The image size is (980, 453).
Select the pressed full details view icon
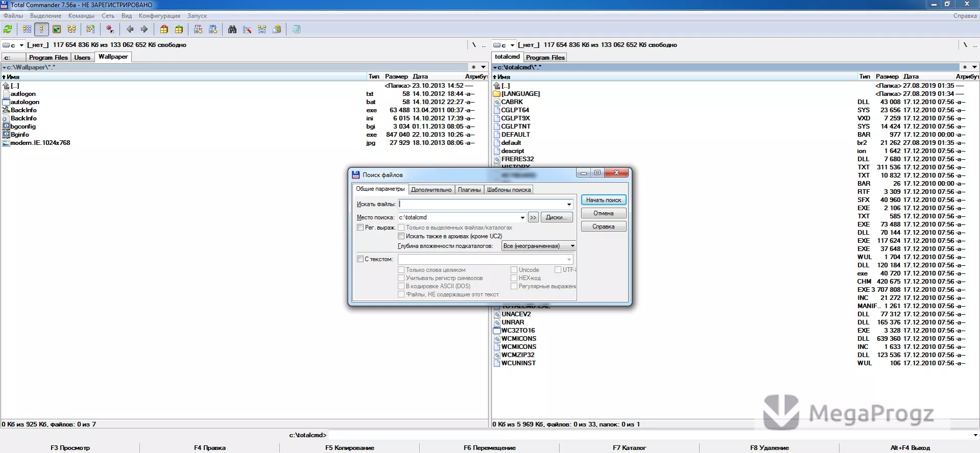42,30
